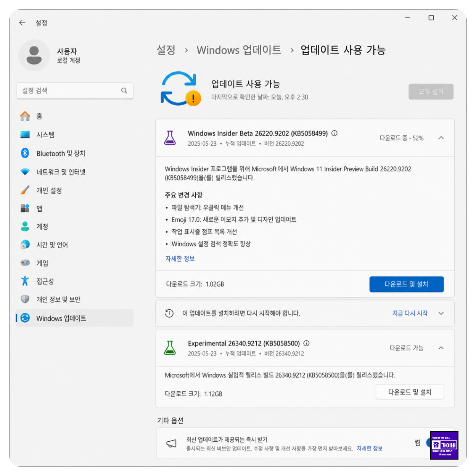476x476 pixels.
Task: Click Windows 업데이트 breadcrumb
Action: [x=239, y=50]
